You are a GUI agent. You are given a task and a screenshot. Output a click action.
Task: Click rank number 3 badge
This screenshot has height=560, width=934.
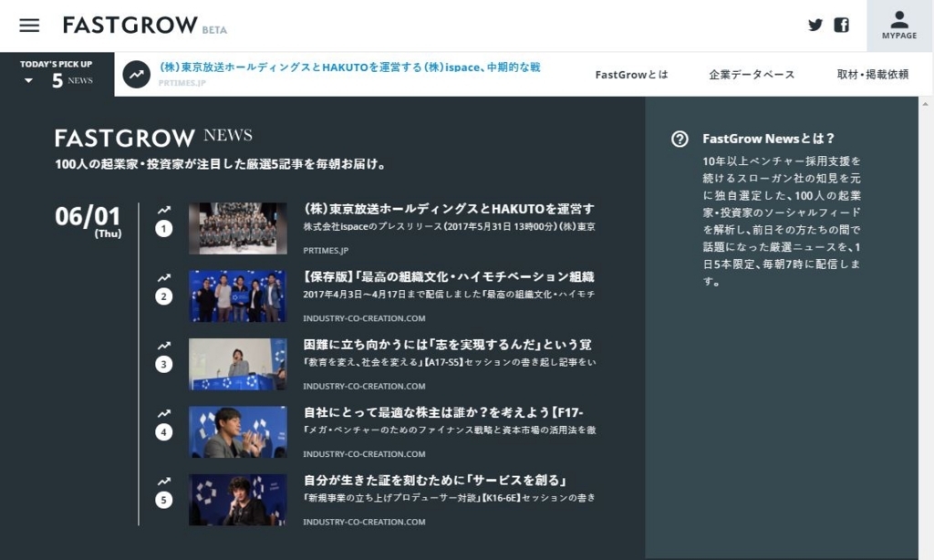[x=164, y=365]
